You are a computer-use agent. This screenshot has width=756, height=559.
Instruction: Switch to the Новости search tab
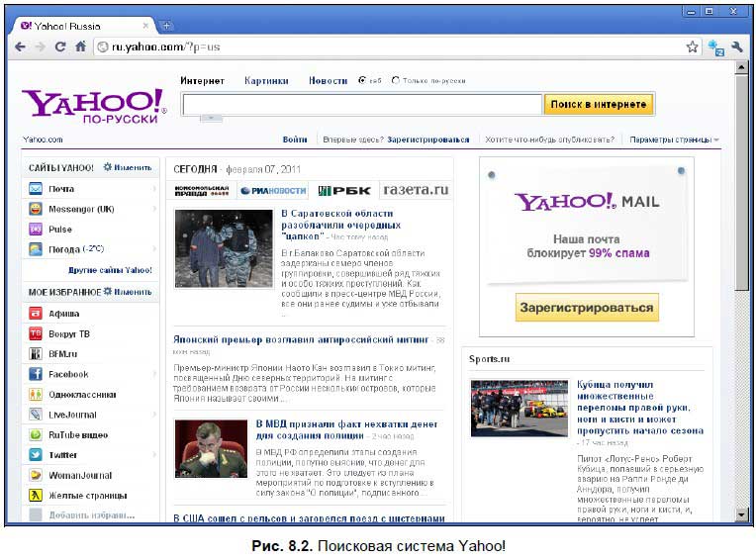[x=328, y=80]
